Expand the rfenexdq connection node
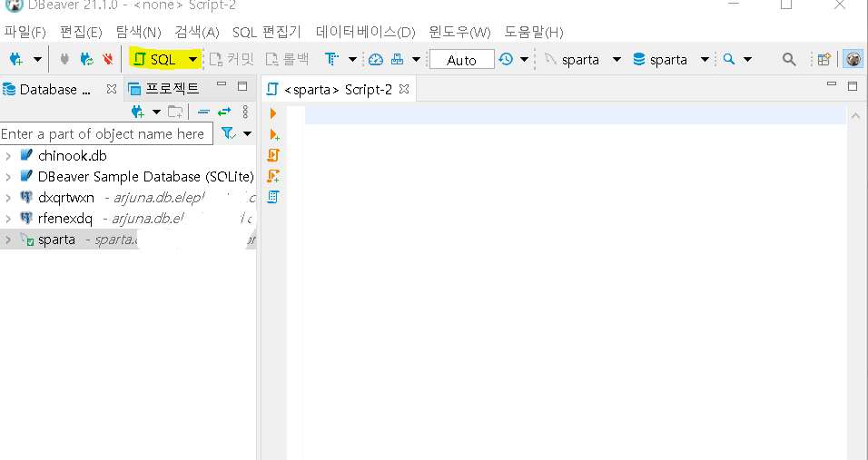The height and width of the screenshot is (460, 868). pyautogui.click(x=8, y=219)
